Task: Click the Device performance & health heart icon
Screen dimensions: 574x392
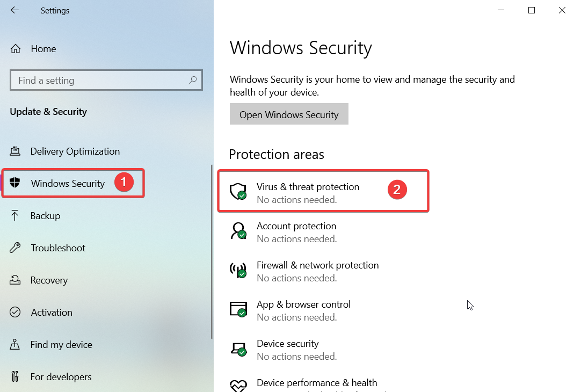Action: (238, 386)
